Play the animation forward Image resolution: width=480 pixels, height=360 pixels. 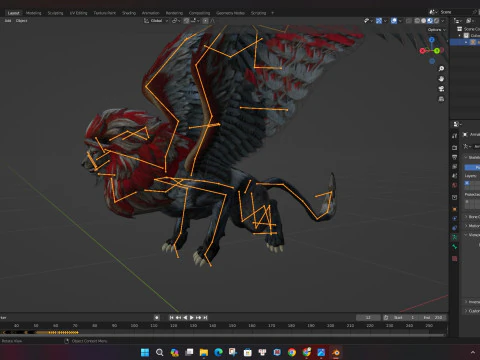click(192, 318)
